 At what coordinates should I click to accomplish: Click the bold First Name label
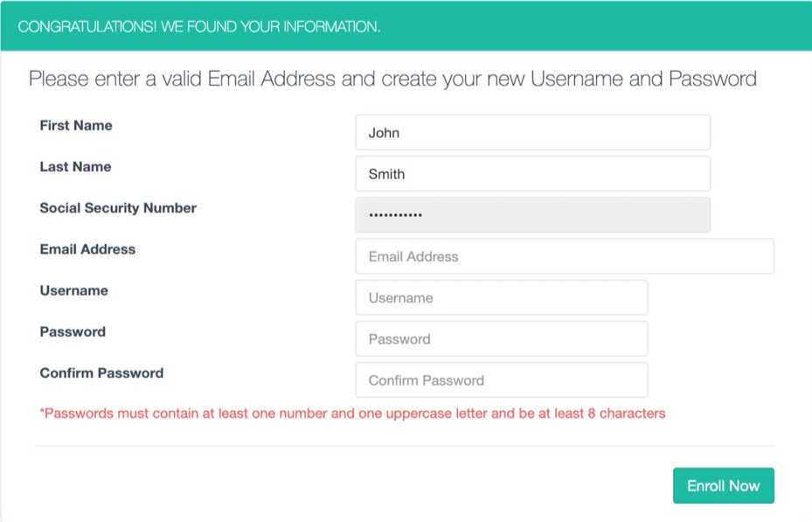click(76, 126)
